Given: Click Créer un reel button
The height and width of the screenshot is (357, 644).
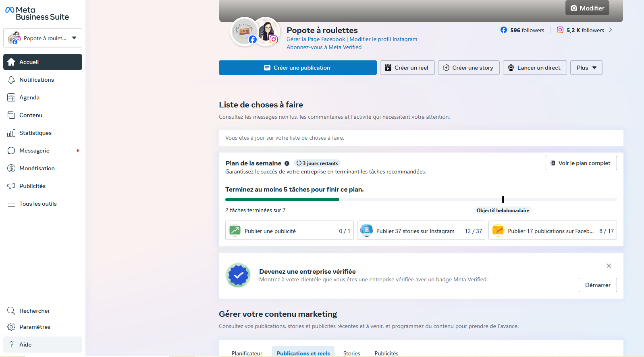Looking at the screenshot, I should click(x=407, y=68).
